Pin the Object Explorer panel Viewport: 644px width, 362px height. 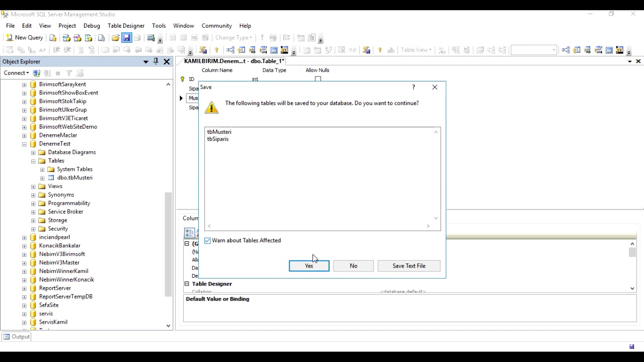tap(155, 61)
